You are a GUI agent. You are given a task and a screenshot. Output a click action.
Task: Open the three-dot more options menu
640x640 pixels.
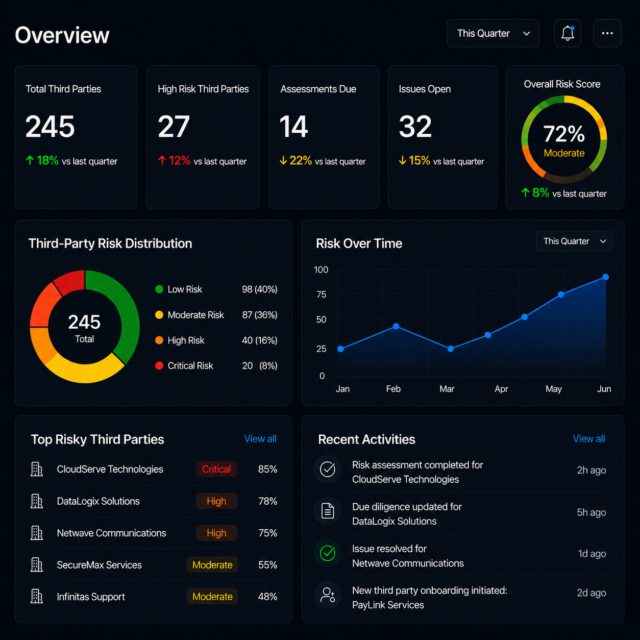(x=607, y=33)
